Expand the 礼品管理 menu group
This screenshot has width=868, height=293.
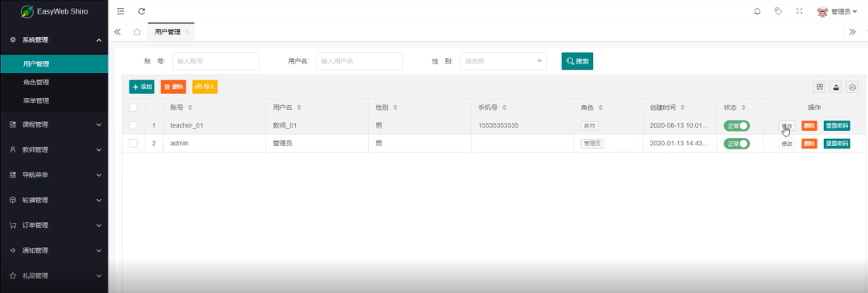click(x=54, y=276)
